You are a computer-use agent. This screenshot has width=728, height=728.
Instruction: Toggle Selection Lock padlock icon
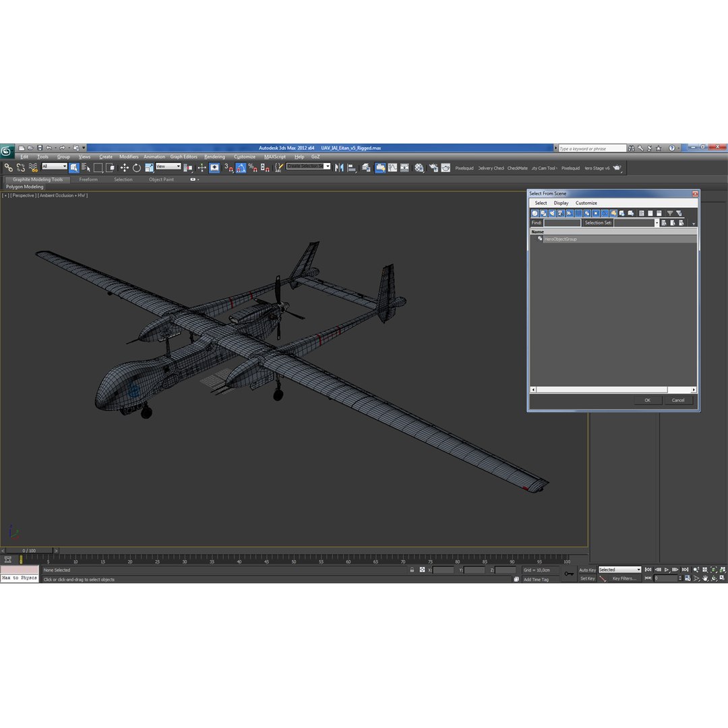coord(412,570)
